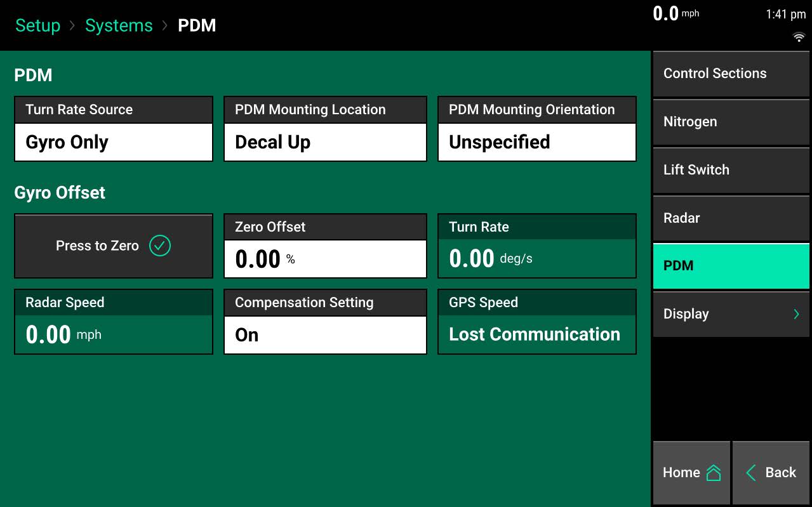Image resolution: width=812 pixels, height=507 pixels.
Task: Tap the 1:41 pm clock
Action: point(785,15)
